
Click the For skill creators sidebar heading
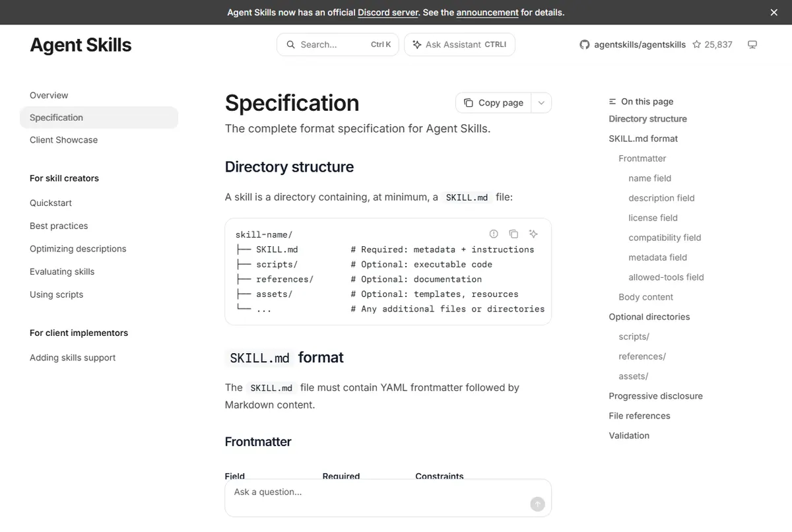64,178
